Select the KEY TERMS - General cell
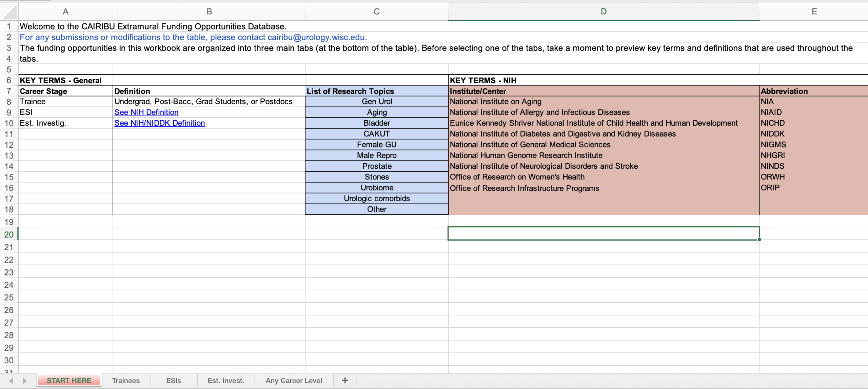 click(61, 80)
